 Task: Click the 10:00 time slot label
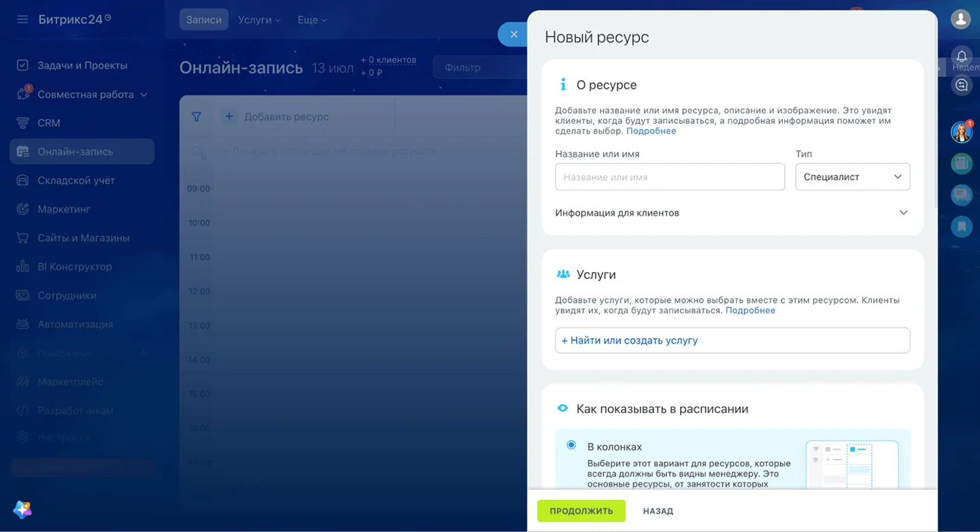[x=199, y=223]
